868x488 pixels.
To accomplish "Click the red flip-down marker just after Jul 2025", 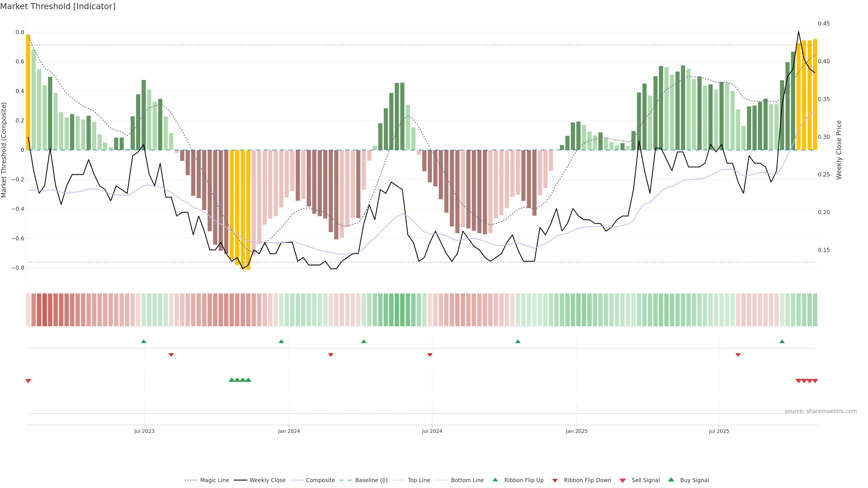I will 738,355.
